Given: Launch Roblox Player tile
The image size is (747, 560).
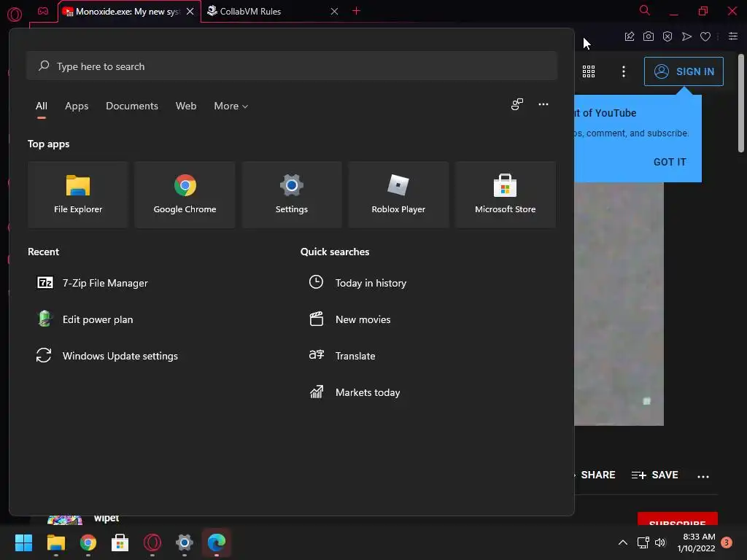Looking at the screenshot, I should [x=398, y=195].
